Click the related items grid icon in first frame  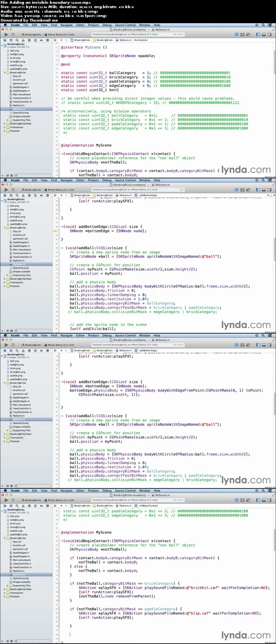(55, 40)
